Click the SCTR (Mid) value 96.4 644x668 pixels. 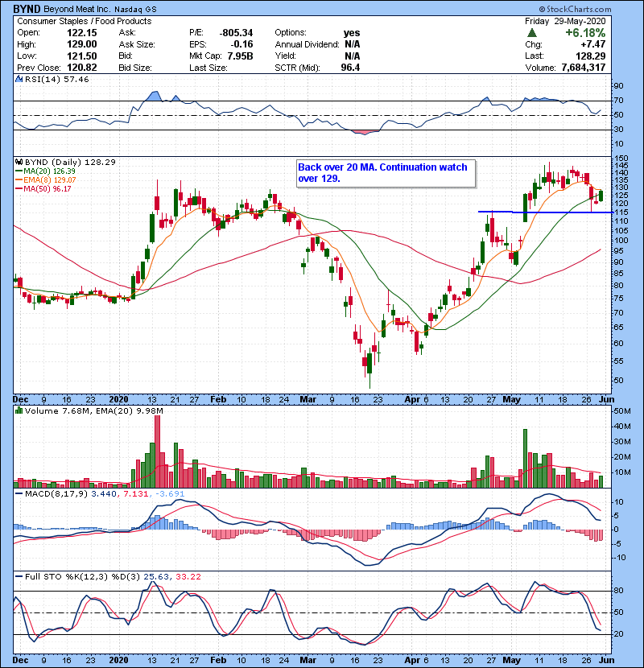pyautogui.click(x=350, y=68)
